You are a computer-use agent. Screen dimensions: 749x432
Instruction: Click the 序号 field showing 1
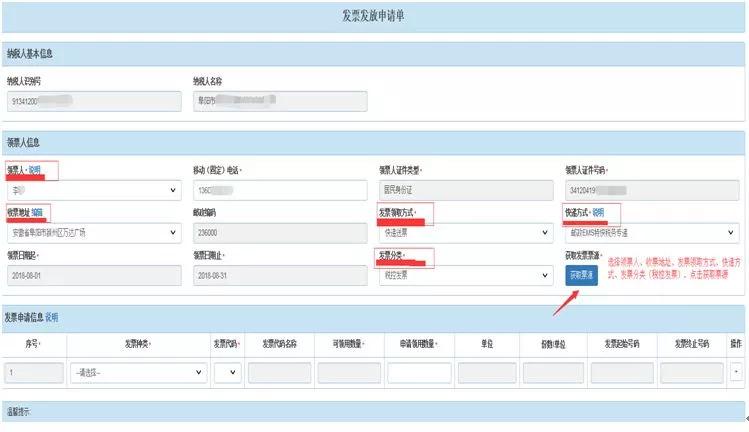tap(34, 373)
